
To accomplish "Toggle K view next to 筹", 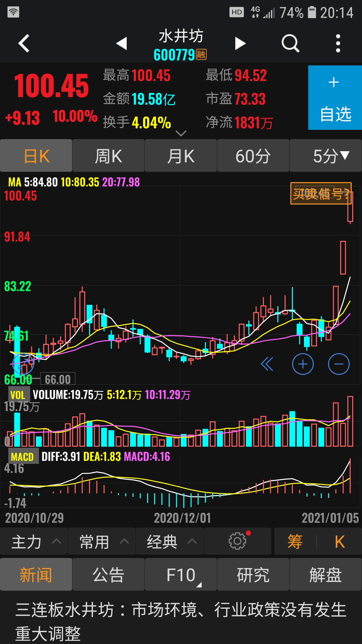I will click(339, 542).
